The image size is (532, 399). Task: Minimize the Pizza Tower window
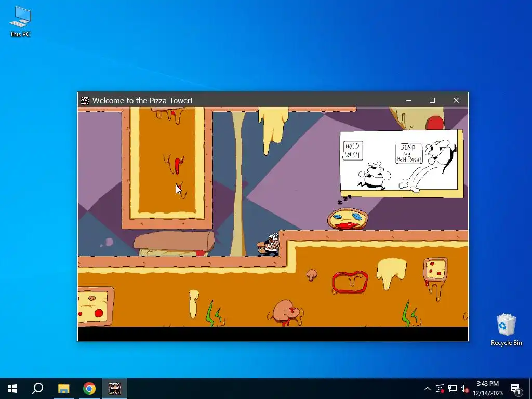(x=409, y=100)
